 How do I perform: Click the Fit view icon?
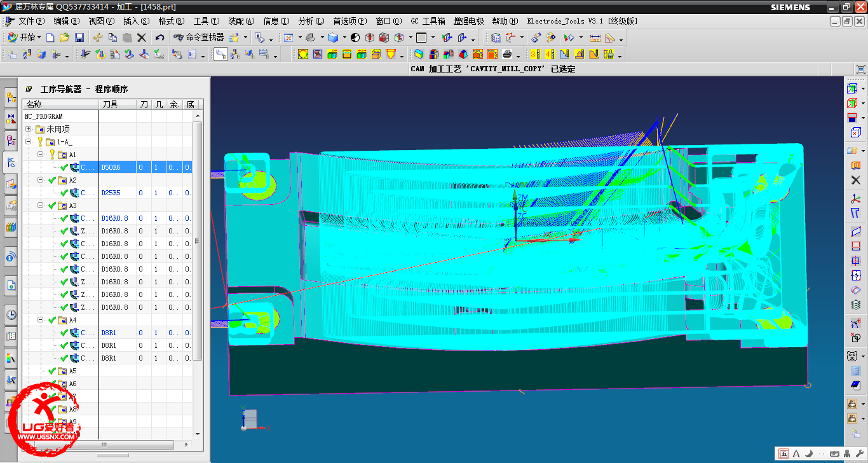point(288,38)
